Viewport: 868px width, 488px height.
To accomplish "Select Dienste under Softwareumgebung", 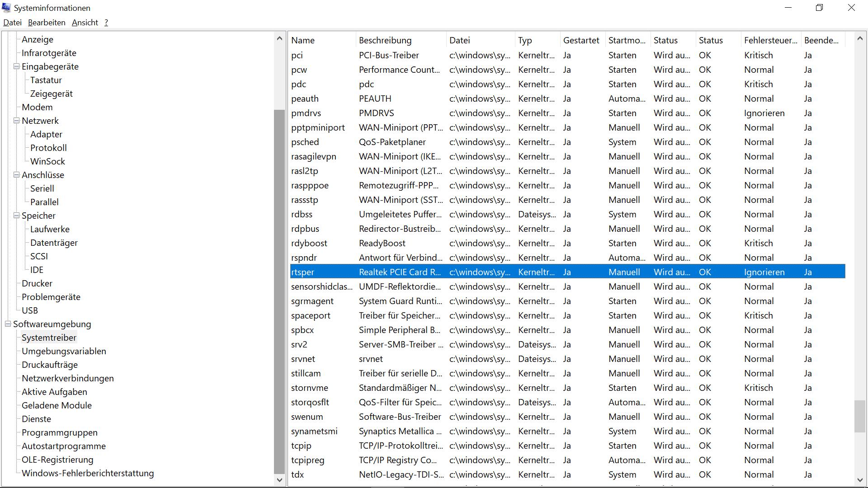I will tap(36, 419).
